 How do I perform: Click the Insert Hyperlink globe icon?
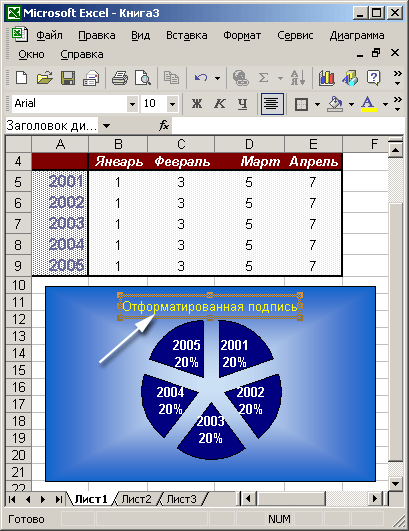(240, 78)
